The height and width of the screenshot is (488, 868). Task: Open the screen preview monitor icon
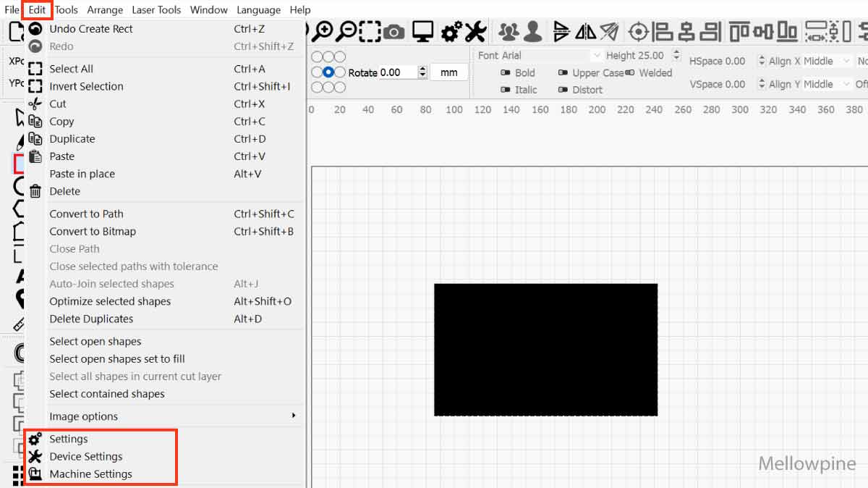click(422, 31)
